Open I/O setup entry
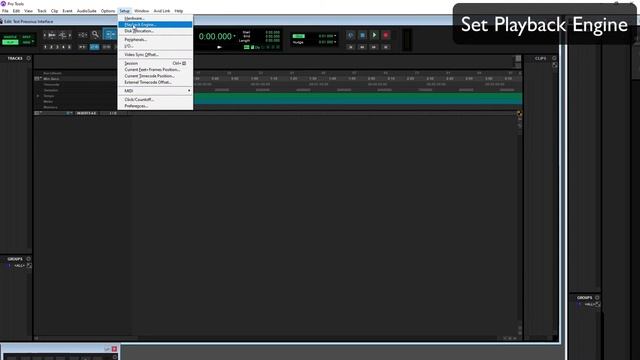640x360 pixels. click(x=155, y=46)
